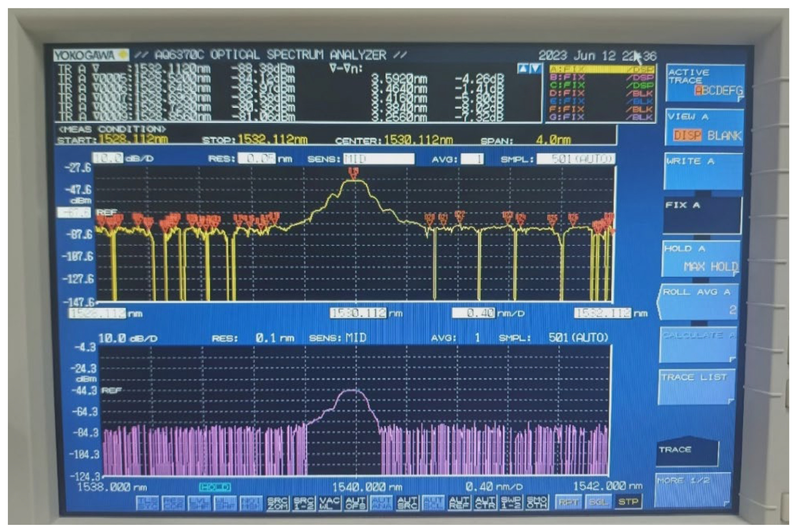Click lower graph stop label 1542.000 nm

click(x=607, y=487)
